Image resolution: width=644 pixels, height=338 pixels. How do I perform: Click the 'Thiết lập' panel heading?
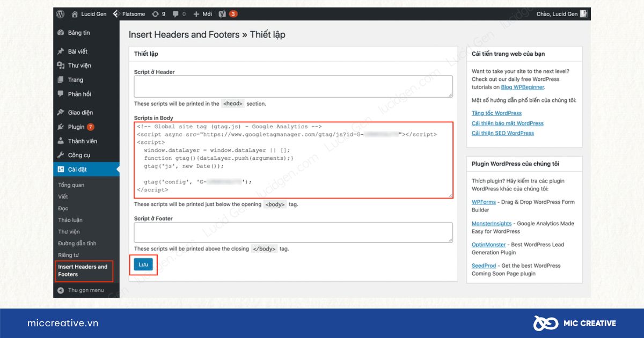click(146, 54)
